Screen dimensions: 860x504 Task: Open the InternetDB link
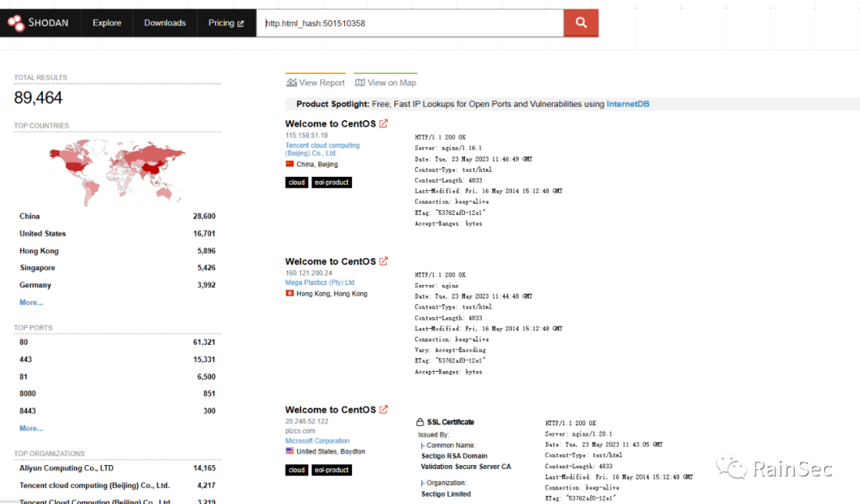(x=627, y=104)
